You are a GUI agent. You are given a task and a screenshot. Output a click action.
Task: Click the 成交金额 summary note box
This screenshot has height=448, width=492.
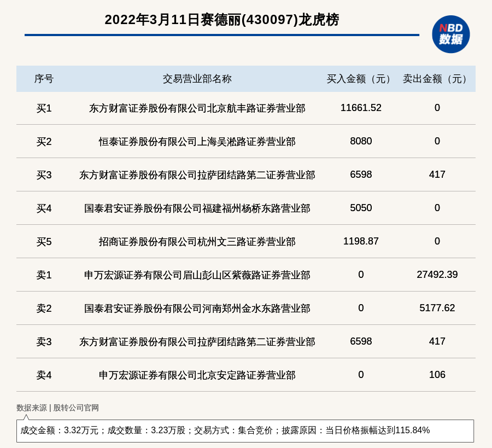coord(245,430)
